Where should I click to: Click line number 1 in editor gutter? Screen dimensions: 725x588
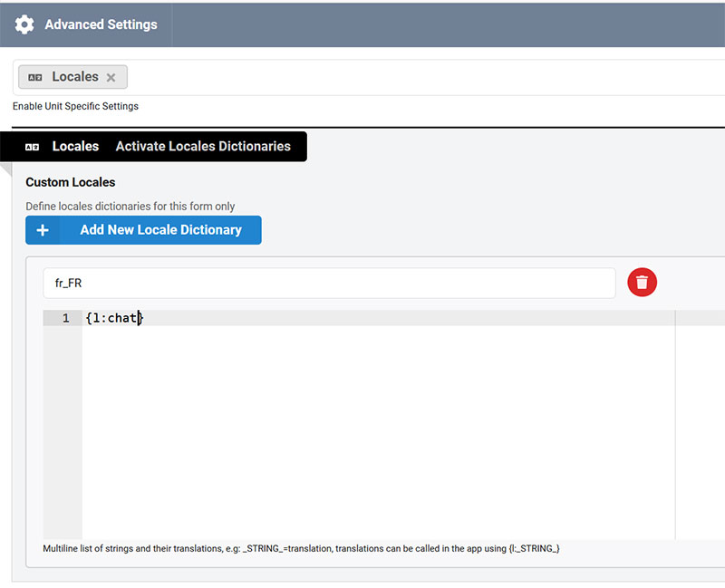(x=65, y=318)
